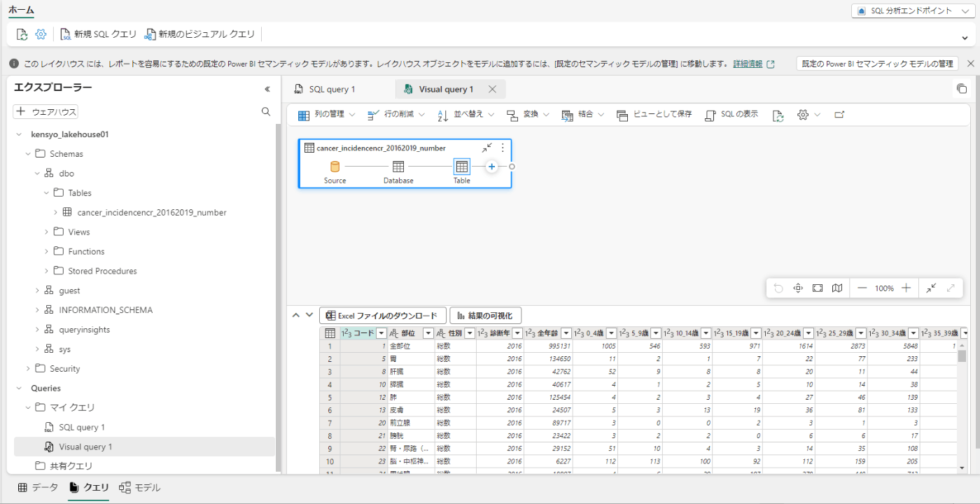The width and height of the screenshot is (980, 504).
Task: Click the open-in-new-window icon in toolbar
Action: pos(839,115)
